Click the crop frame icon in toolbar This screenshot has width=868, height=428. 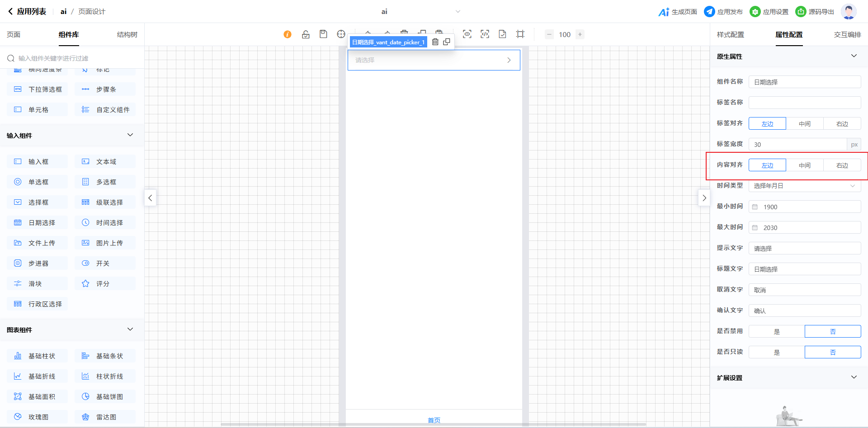(x=520, y=34)
